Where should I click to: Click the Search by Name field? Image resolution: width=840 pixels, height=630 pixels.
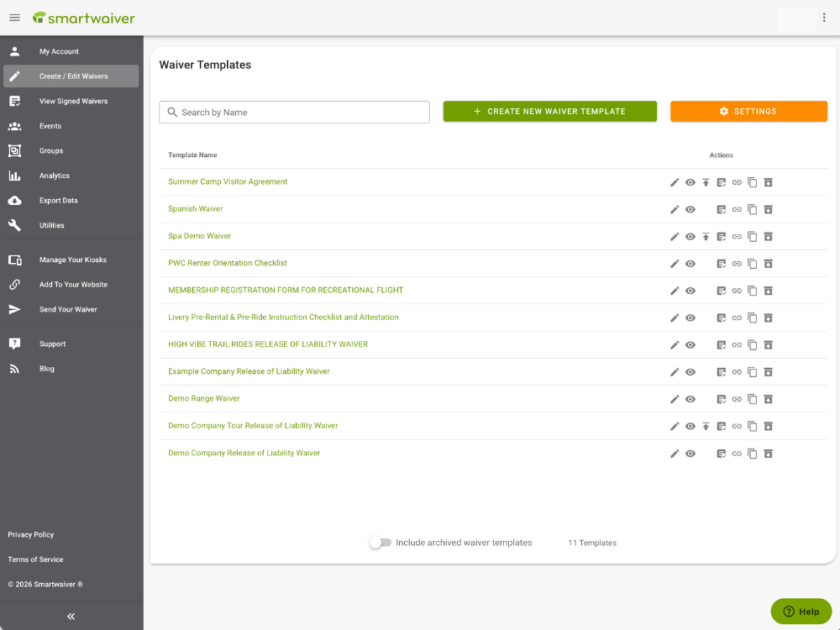pos(294,113)
